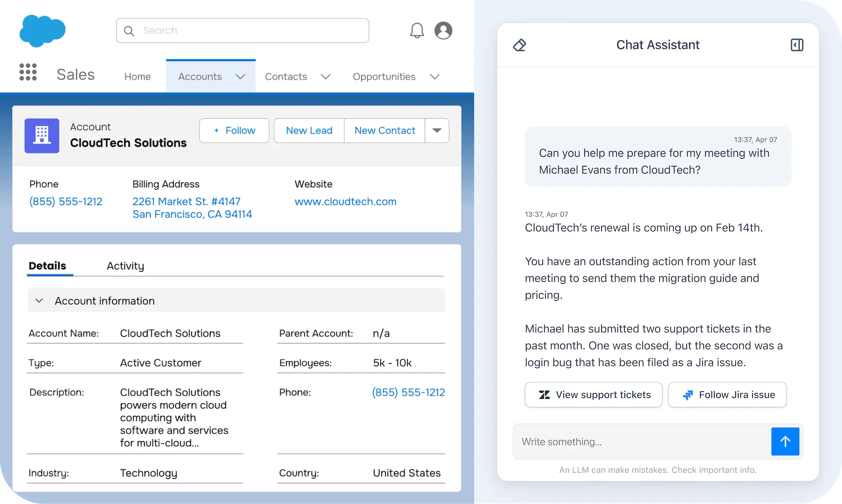Visit www.cloudtech.com website link
The width and height of the screenshot is (842, 504).
click(x=345, y=202)
